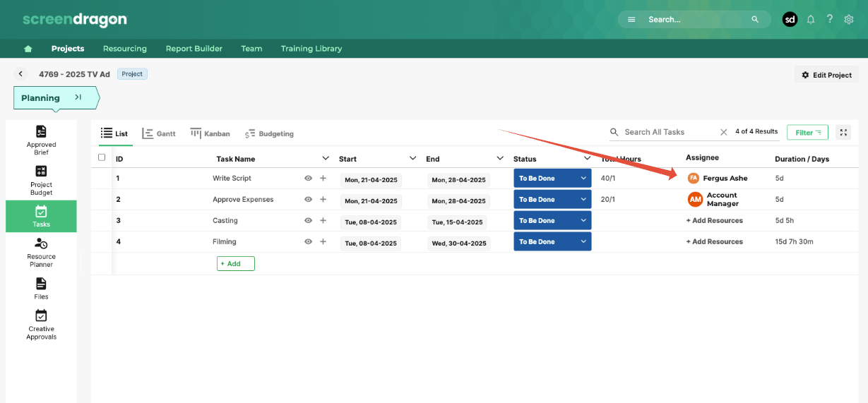Open Resource Planner in sidebar
This screenshot has height=403, width=868.
(41, 253)
